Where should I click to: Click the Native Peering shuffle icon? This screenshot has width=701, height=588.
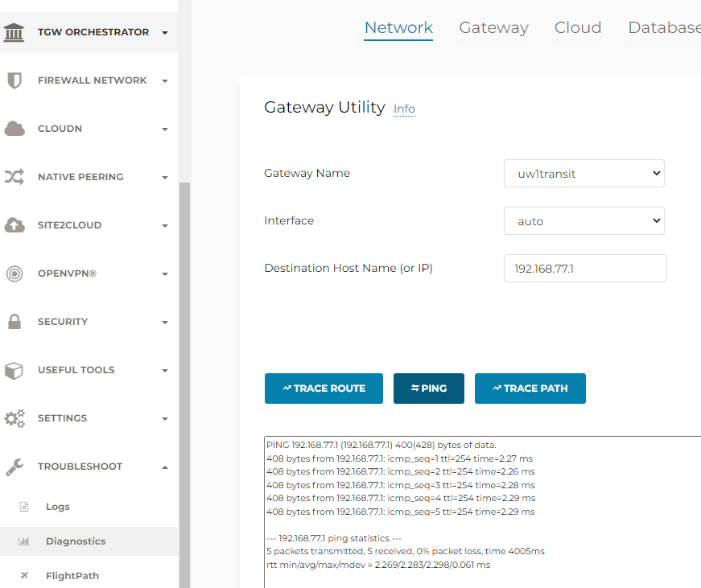[x=14, y=177]
